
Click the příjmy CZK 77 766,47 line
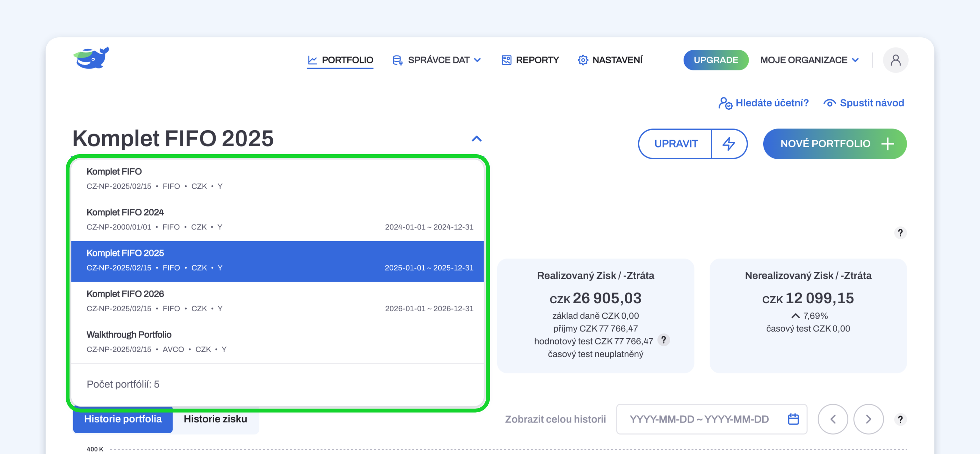(x=595, y=328)
